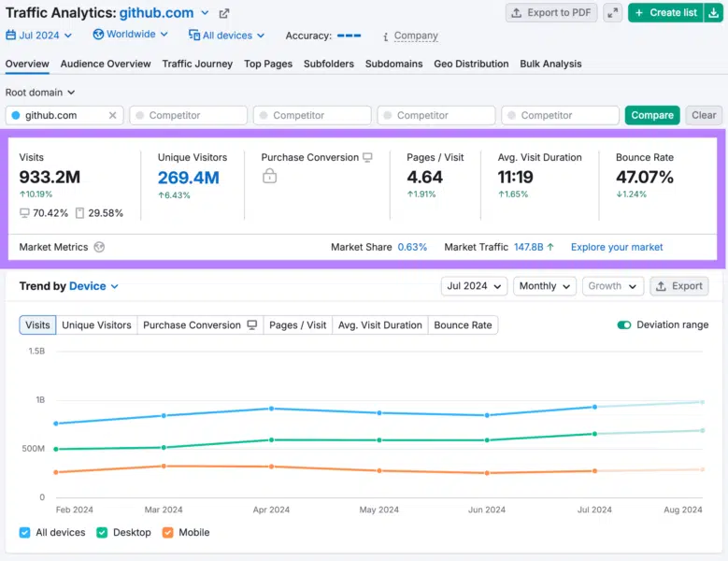Click the first Competitor input field

pyautogui.click(x=189, y=115)
